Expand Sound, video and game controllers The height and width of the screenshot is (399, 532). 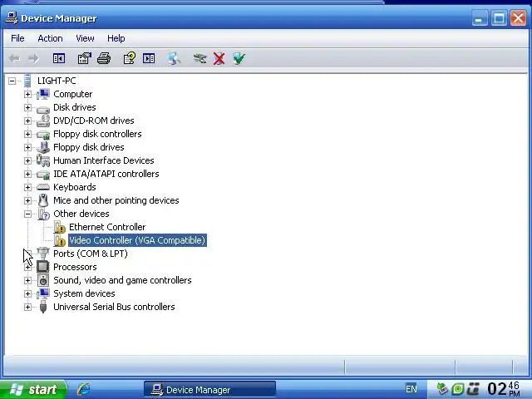point(27,280)
